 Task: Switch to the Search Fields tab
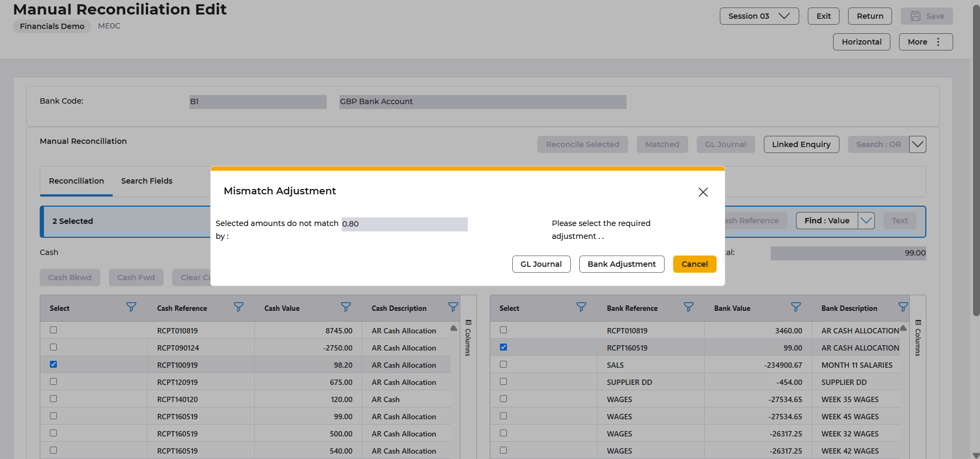[x=146, y=181]
